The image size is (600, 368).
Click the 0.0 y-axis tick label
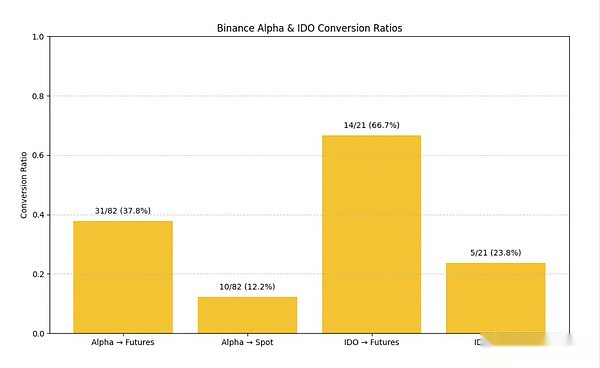click(38, 334)
